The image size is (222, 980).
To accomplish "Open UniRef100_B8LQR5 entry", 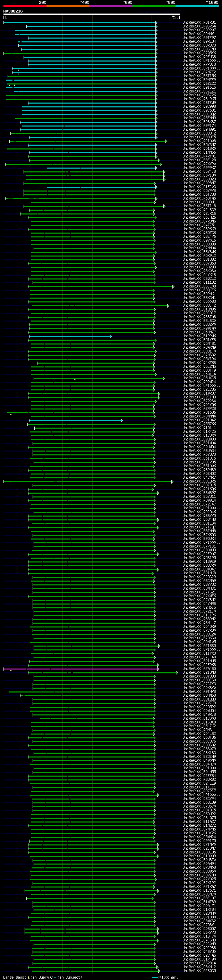I will pyautogui.click(x=199, y=481).
